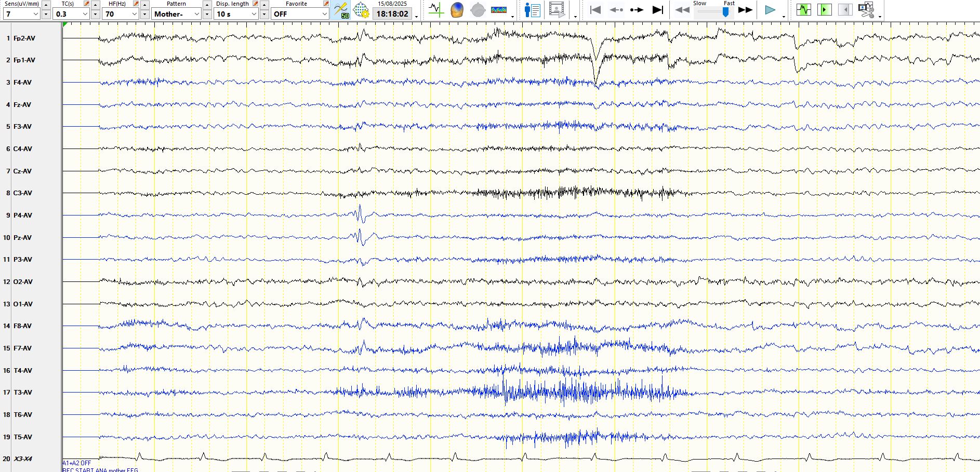Step back to the previous event

click(x=616, y=10)
